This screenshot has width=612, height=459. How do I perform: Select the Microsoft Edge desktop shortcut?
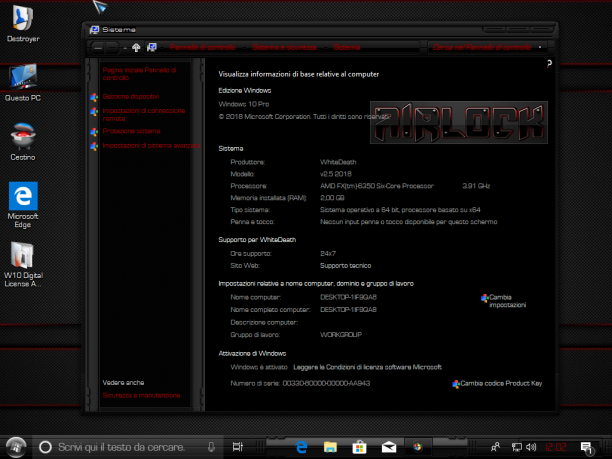[x=23, y=205]
